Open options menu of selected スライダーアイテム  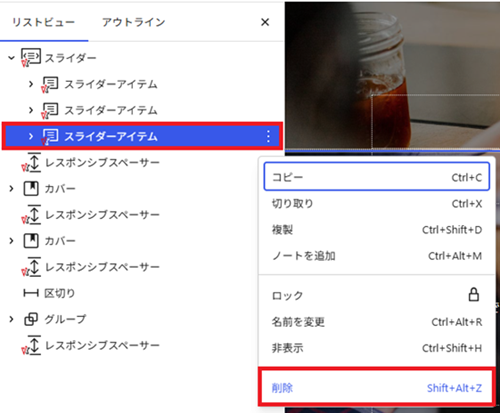268,136
